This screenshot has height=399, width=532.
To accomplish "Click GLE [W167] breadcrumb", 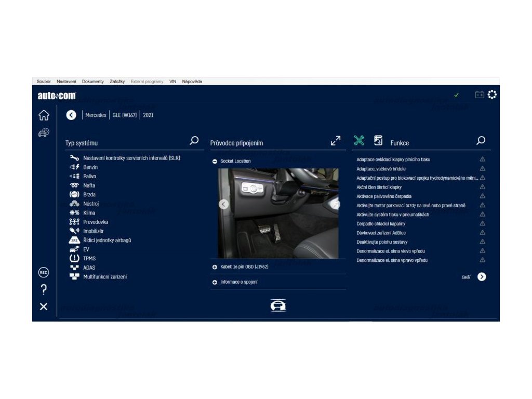I will coord(125,115).
